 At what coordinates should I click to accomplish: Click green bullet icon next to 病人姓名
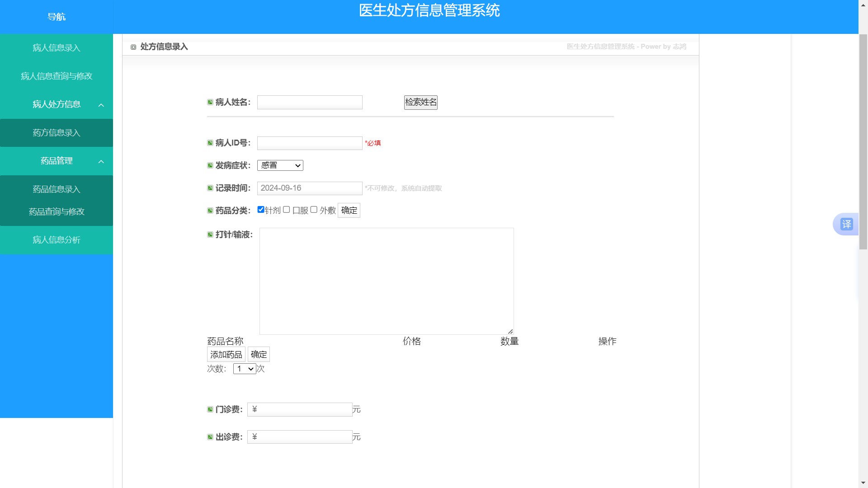pos(210,102)
